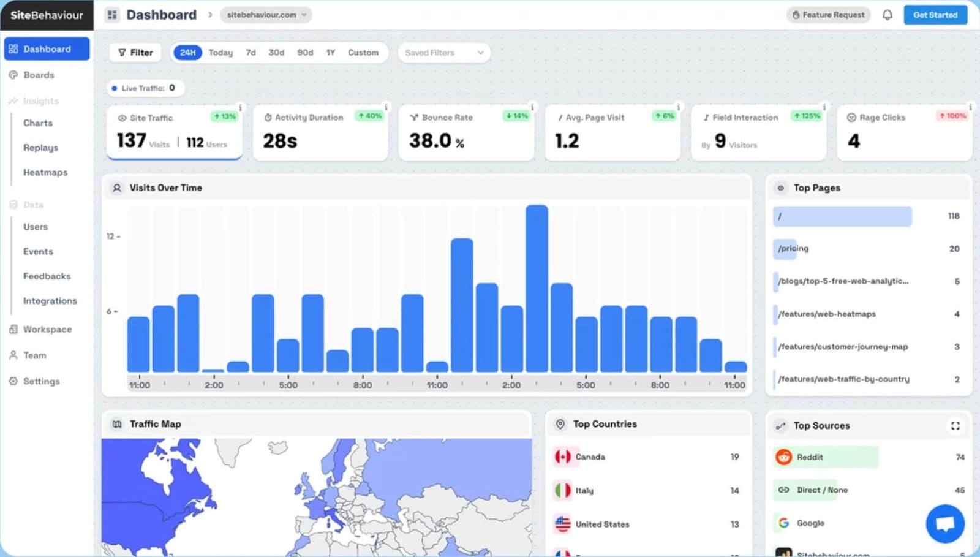Open Boards in the sidebar
The width and height of the screenshot is (980, 557).
pos(39,75)
